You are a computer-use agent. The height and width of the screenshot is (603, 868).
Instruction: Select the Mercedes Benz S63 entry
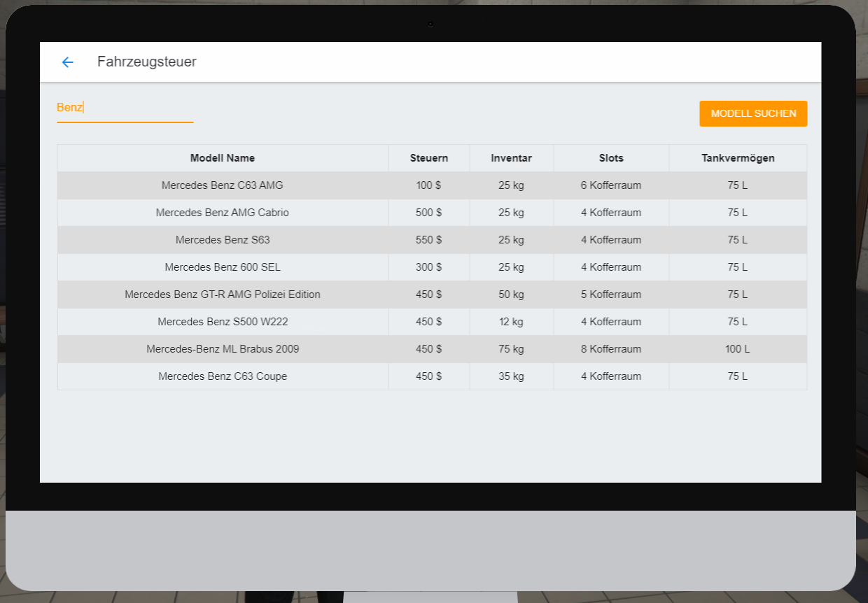click(223, 240)
